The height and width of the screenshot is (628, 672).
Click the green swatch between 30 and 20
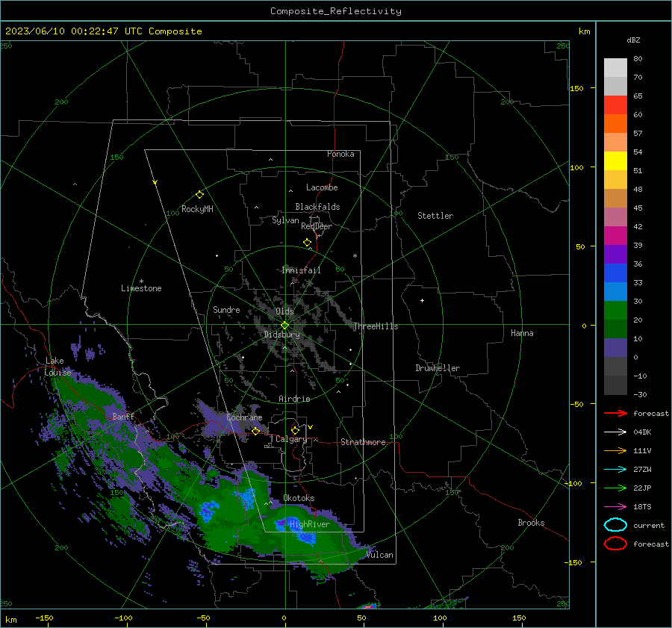615,311
